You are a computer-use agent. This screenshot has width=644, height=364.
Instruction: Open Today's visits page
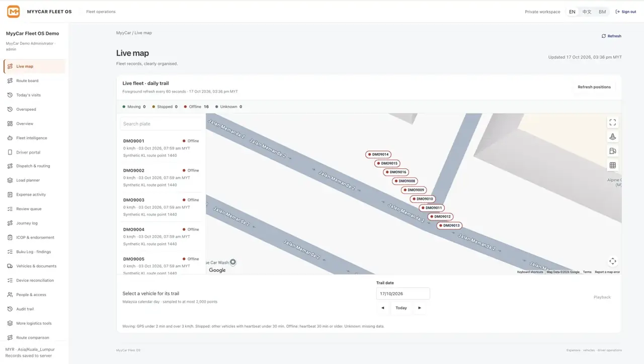[x=34, y=95]
